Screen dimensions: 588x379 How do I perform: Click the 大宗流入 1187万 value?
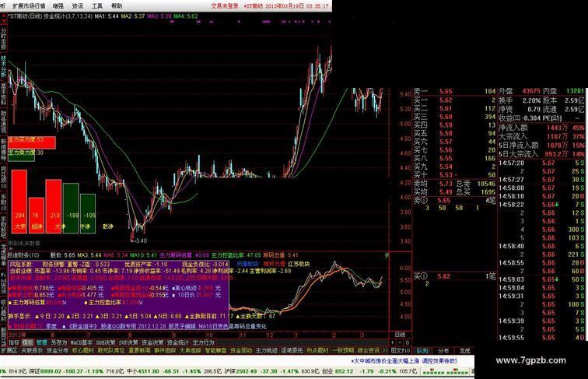[x=557, y=137]
